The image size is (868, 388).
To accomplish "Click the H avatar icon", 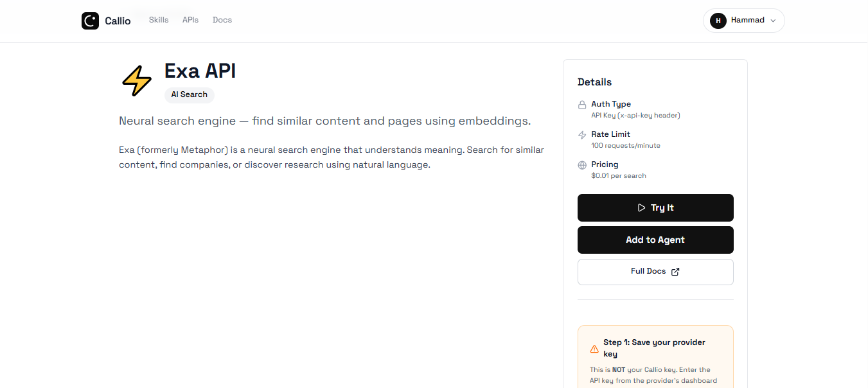I will (x=718, y=21).
